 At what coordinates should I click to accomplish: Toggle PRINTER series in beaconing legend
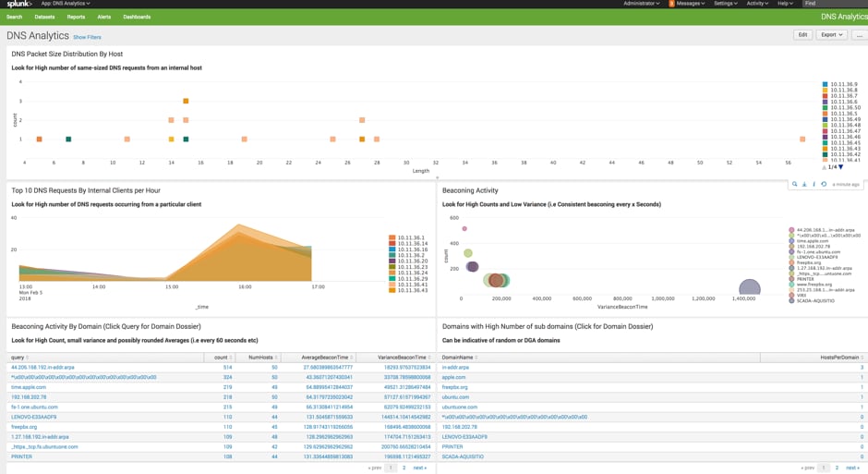coord(802,279)
